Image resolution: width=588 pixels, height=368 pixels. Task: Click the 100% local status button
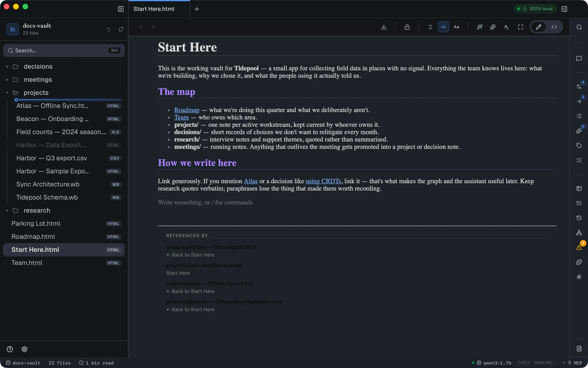coord(535,9)
